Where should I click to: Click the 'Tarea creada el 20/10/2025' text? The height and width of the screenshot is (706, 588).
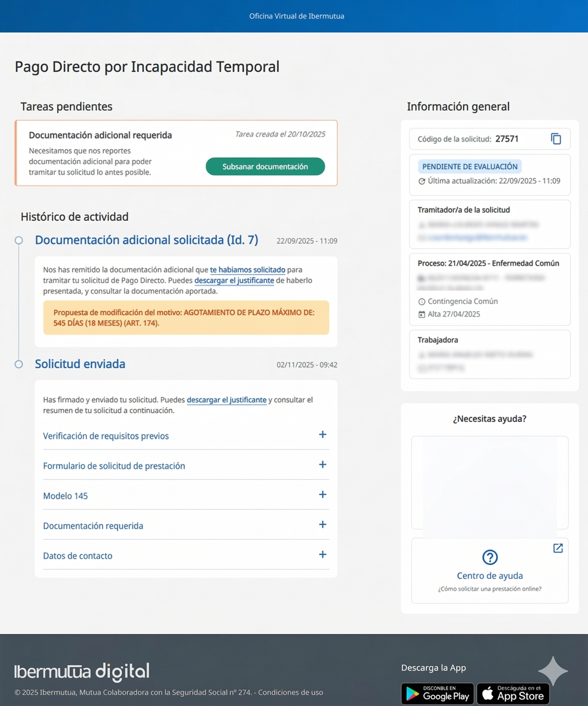point(280,134)
